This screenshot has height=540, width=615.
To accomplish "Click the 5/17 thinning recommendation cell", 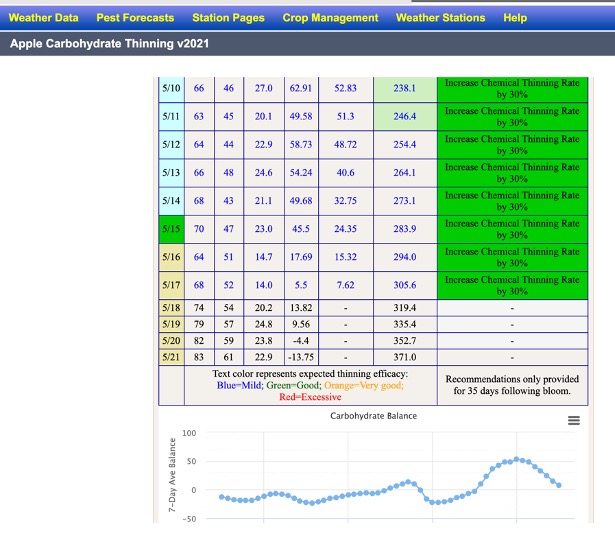I will click(512, 285).
